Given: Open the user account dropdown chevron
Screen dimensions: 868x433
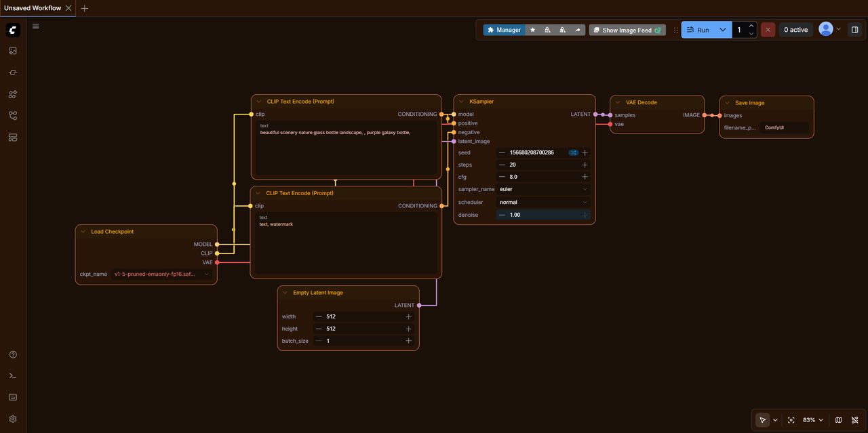Looking at the screenshot, I should pos(839,29).
